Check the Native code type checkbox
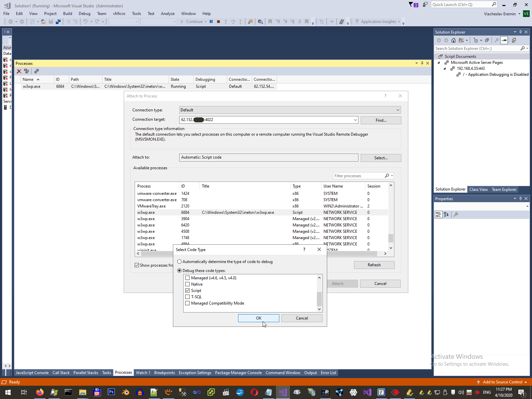 click(x=188, y=284)
